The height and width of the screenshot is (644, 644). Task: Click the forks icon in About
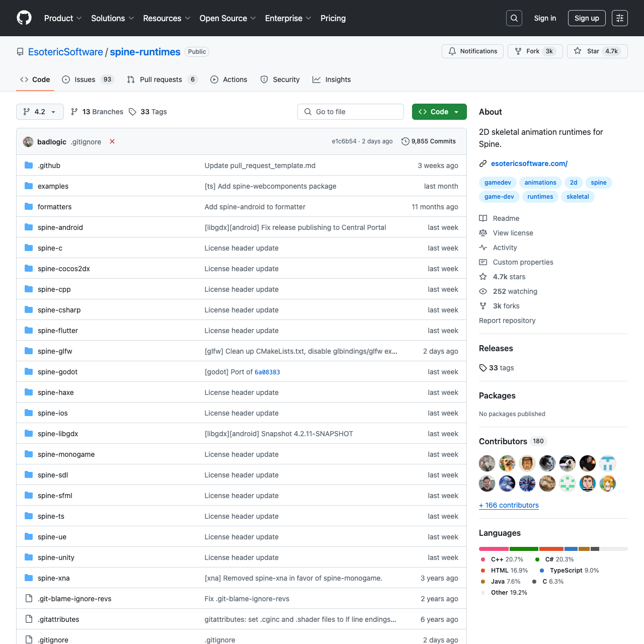tap(483, 306)
